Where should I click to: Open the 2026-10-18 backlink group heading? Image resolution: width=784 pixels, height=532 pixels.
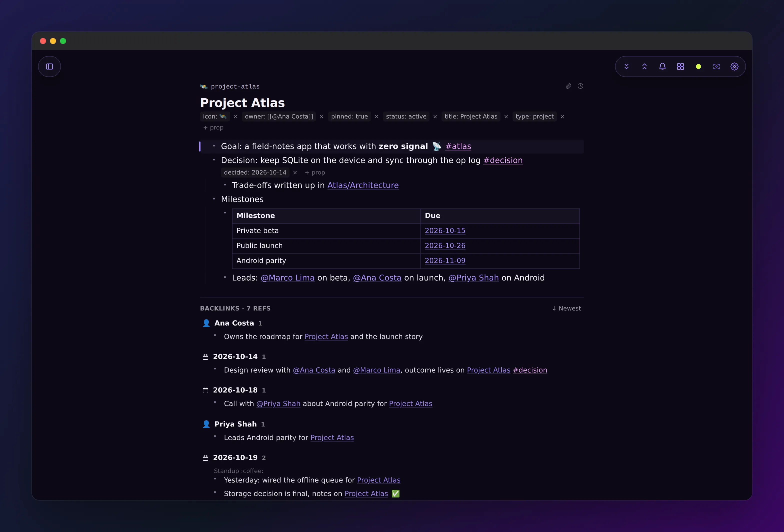(x=235, y=390)
